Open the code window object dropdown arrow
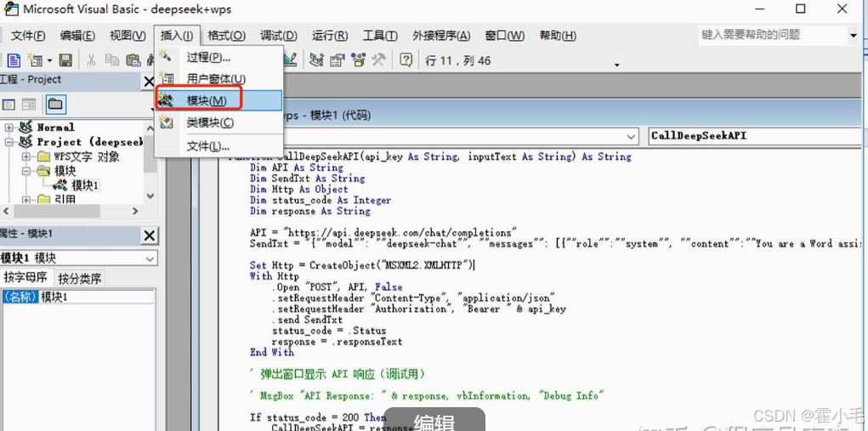This screenshot has width=868, height=431. [x=631, y=137]
